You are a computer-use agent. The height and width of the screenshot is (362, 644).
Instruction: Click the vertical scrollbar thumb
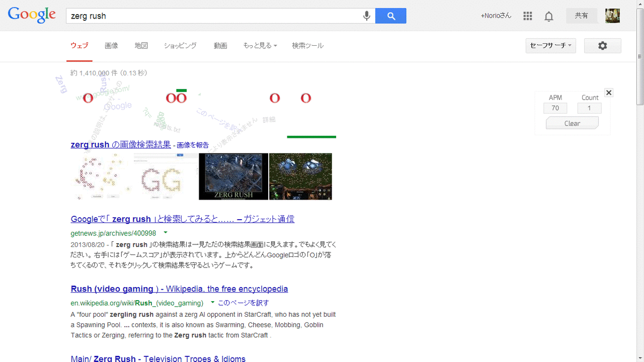[x=640, y=57]
